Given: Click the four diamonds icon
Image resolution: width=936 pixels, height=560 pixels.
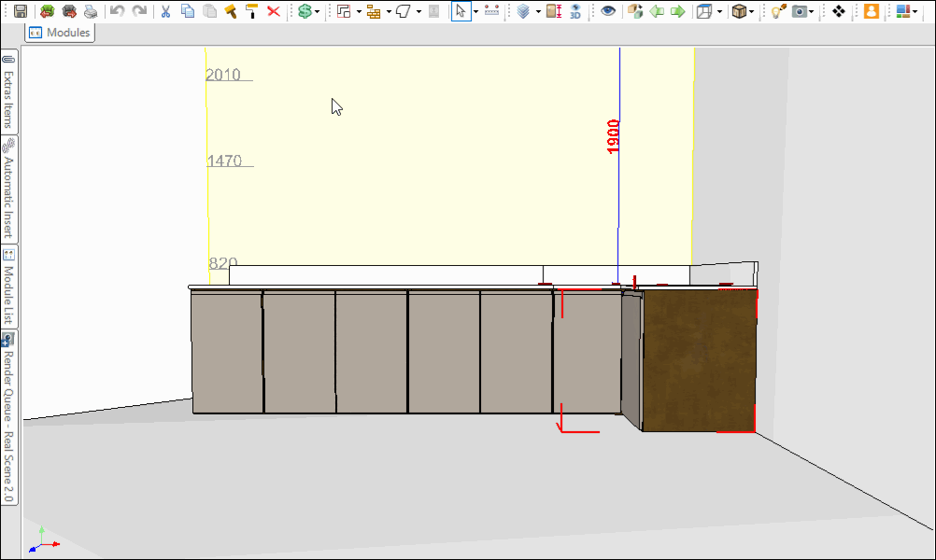Looking at the screenshot, I should (839, 11).
